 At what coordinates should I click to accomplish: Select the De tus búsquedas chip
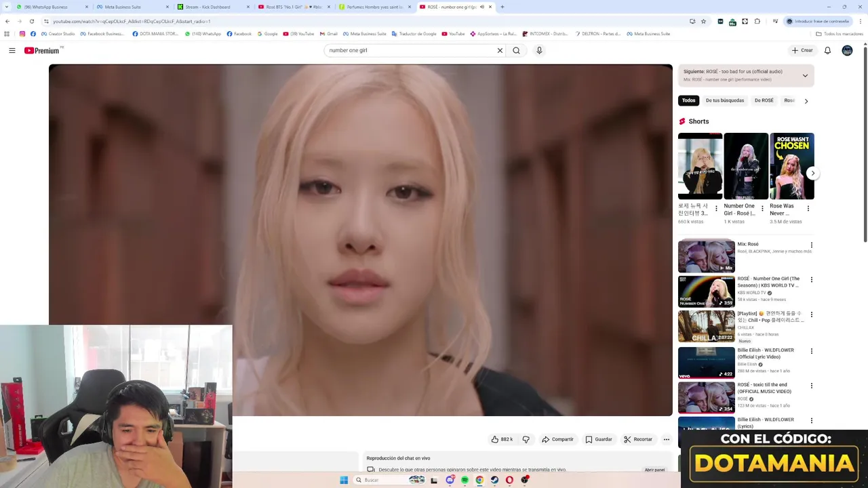tap(725, 100)
